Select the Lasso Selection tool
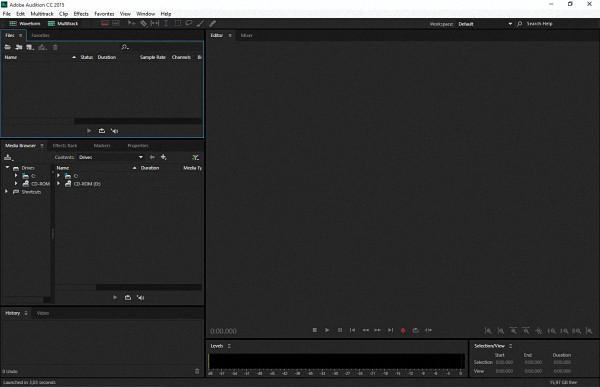The width and height of the screenshot is (600, 387). point(189,23)
